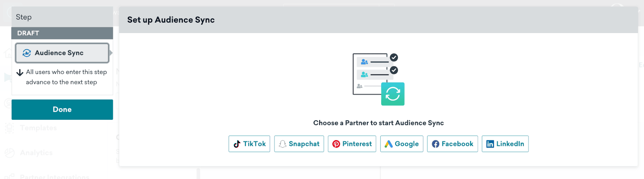This screenshot has width=644, height=179.
Task: Open Partner Integrations in the sidebar
Action: point(54,177)
